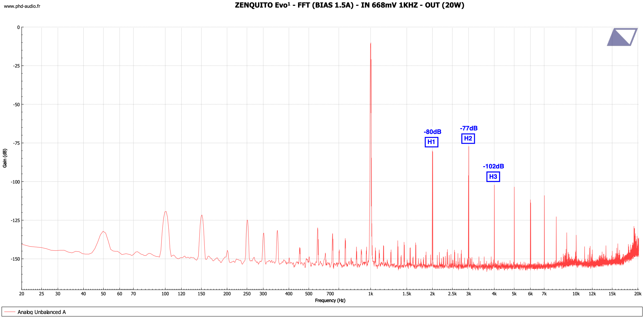Select the H3 annotation box
Viewport: 644px width, 318px height.
[493, 177]
